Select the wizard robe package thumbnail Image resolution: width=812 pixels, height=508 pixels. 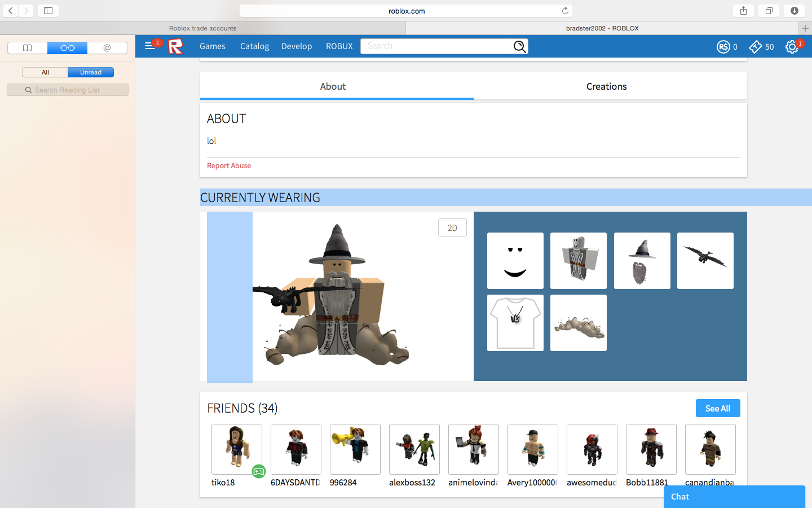click(579, 261)
